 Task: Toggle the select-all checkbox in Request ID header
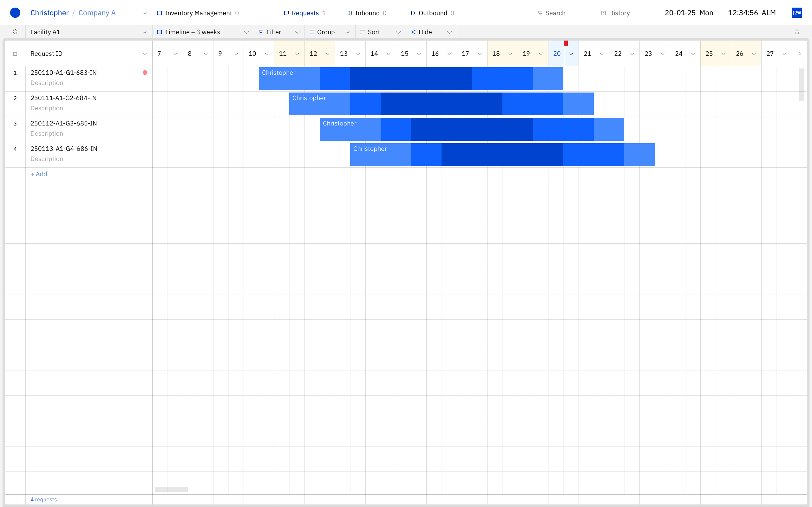click(x=15, y=54)
